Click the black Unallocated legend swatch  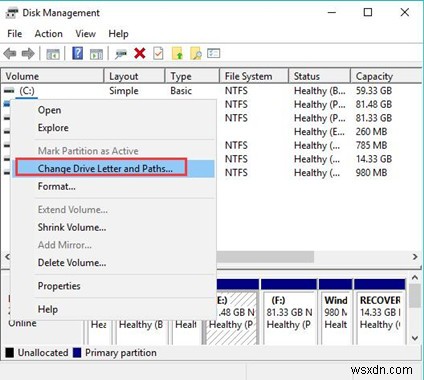(x=10, y=353)
